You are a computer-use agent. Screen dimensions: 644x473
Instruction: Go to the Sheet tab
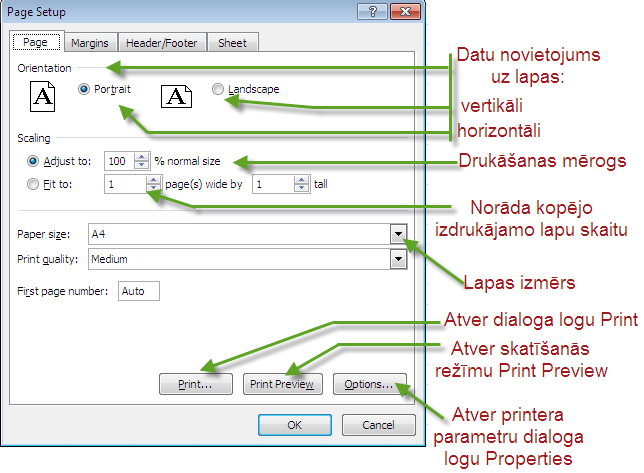(x=232, y=42)
